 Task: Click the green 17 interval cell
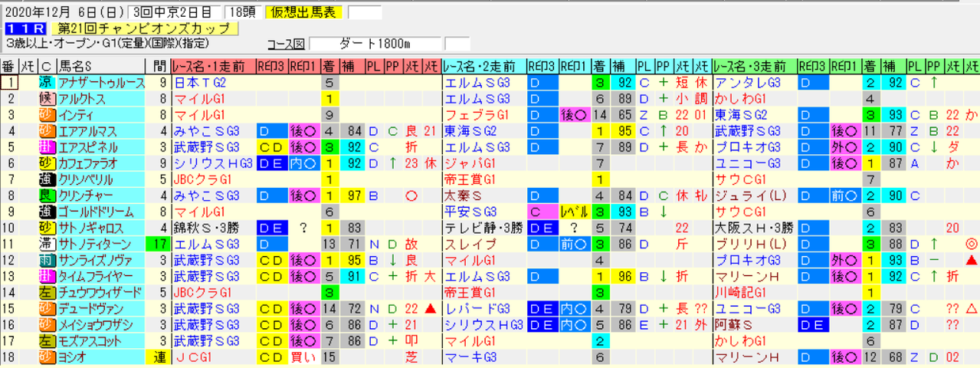(159, 244)
